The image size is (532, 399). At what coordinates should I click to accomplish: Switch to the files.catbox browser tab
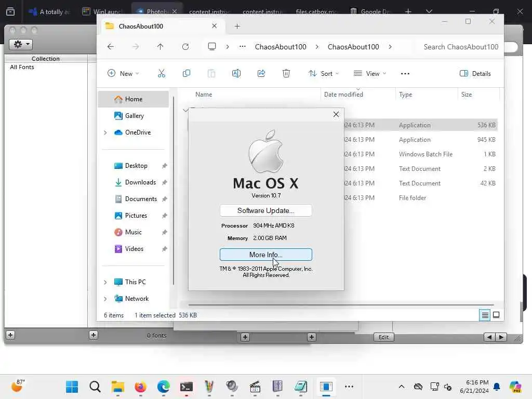tap(316, 11)
